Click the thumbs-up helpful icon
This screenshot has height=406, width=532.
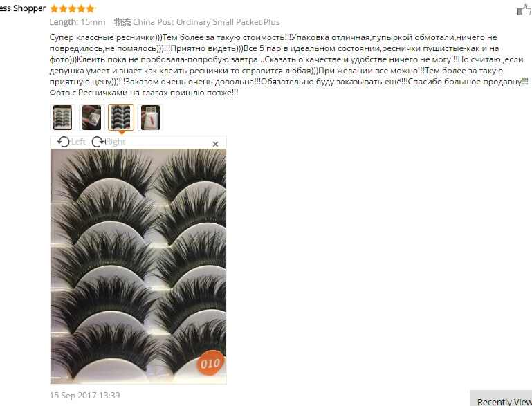[x=524, y=10]
